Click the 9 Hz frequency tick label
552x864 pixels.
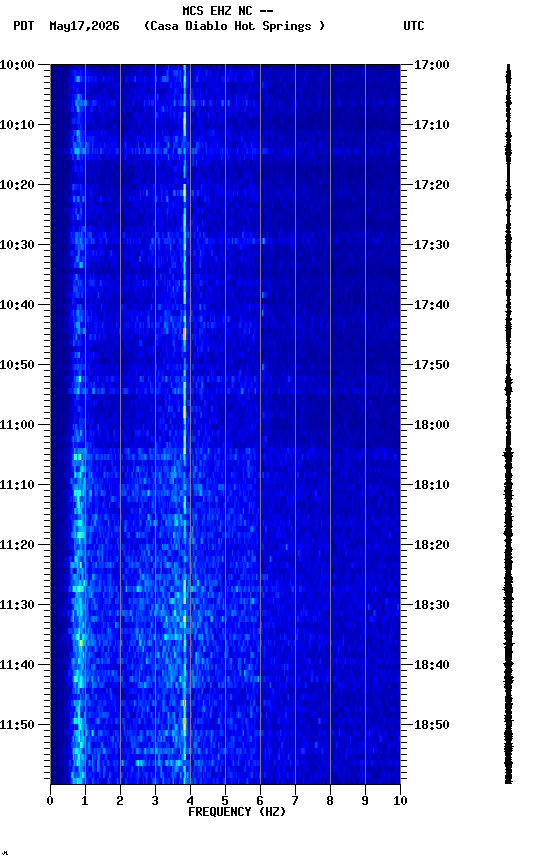pyautogui.click(x=365, y=801)
